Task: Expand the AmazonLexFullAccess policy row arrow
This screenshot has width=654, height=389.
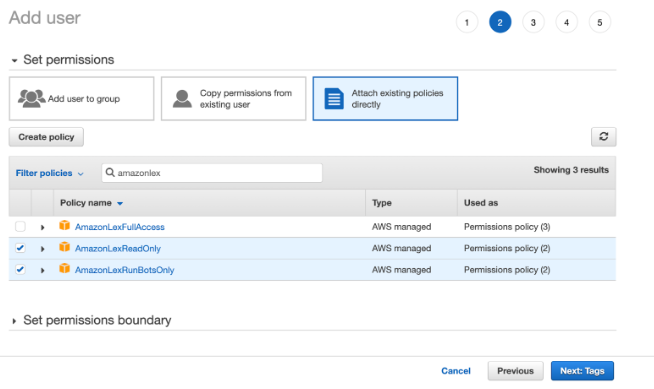Action: point(42,227)
